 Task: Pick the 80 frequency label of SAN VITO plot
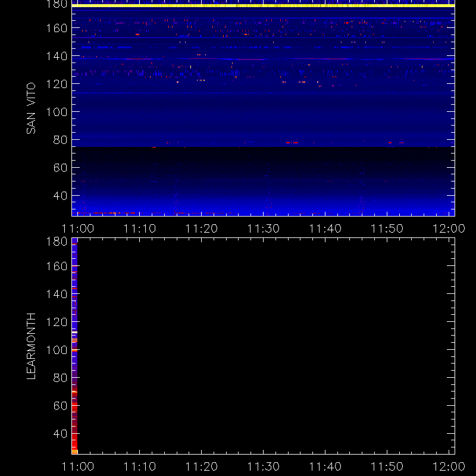click(x=60, y=140)
